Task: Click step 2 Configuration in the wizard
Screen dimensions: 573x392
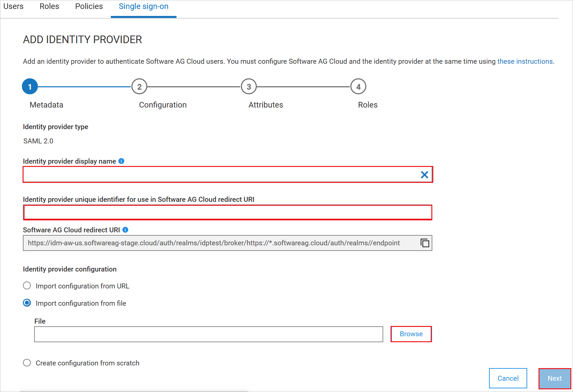Action: (x=139, y=86)
